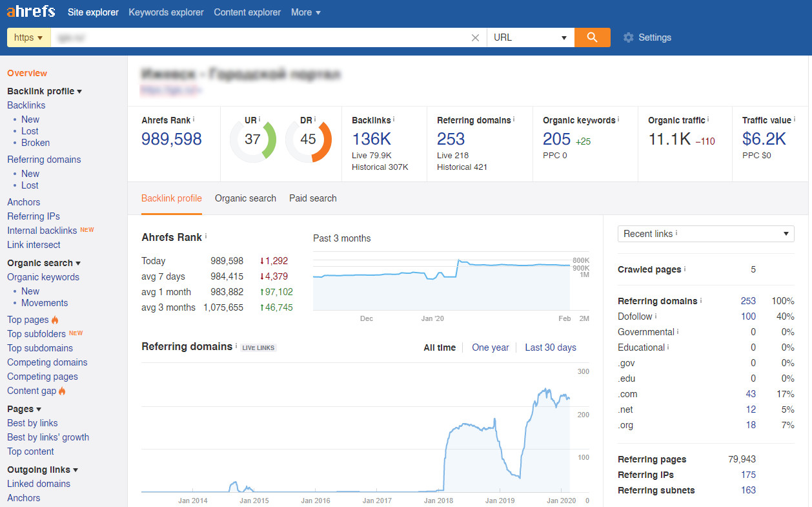Click the Ahrefs logo

[32, 12]
